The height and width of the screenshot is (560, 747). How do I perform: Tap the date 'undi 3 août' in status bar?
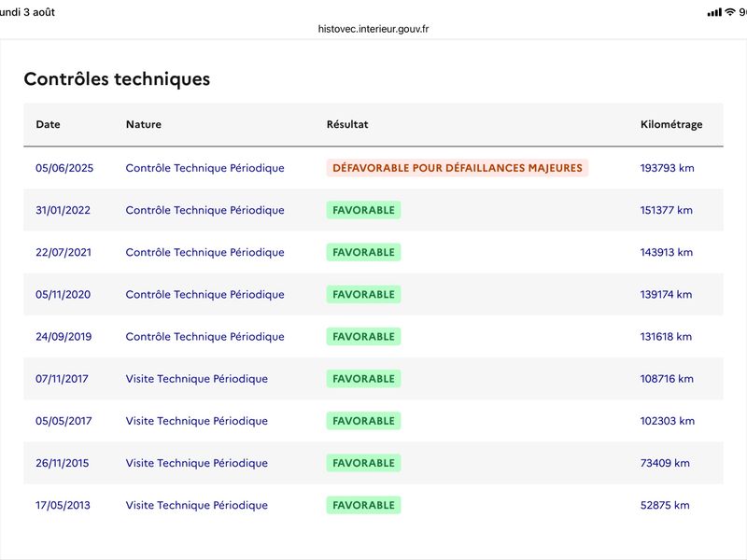[x=27, y=12]
